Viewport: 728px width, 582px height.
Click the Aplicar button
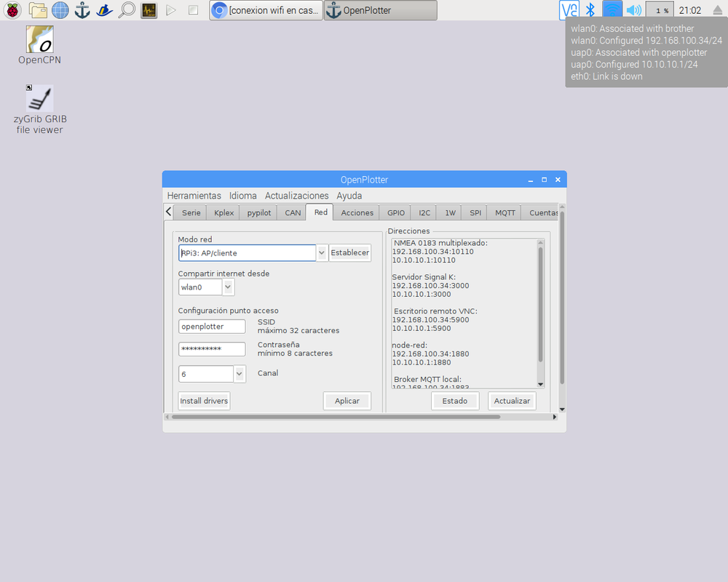[347, 401]
